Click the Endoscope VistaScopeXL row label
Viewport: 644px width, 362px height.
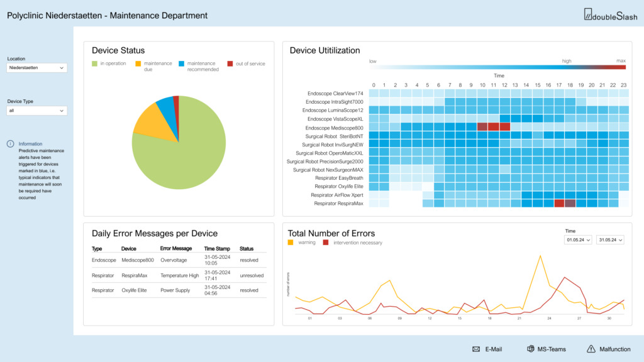pos(335,119)
